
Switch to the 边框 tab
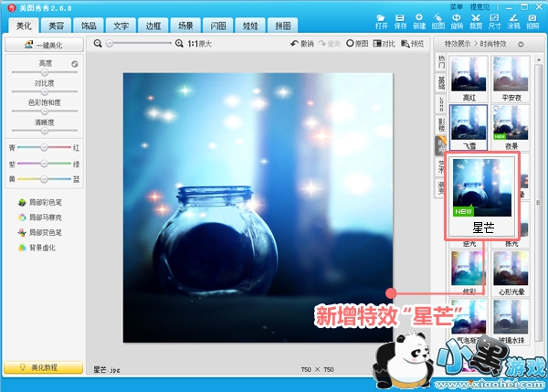point(153,26)
